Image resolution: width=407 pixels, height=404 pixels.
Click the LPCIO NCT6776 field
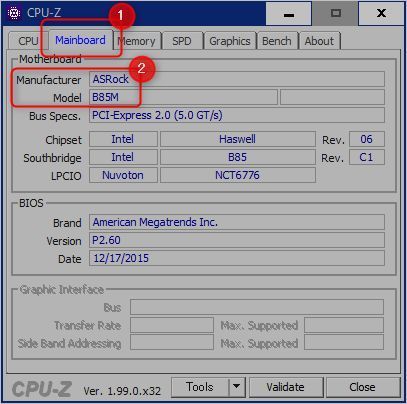(x=238, y=175)
